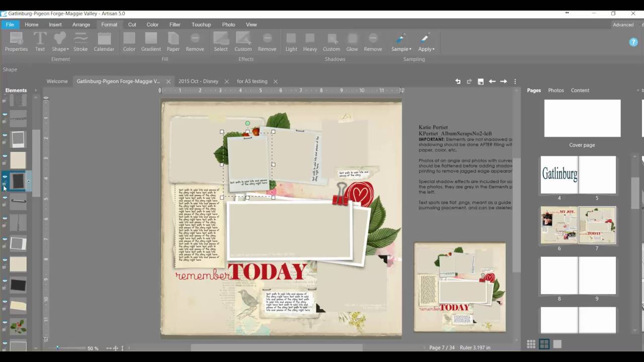Switch pages panel to grid view
The image size is (644, 362).
(531, 344)
